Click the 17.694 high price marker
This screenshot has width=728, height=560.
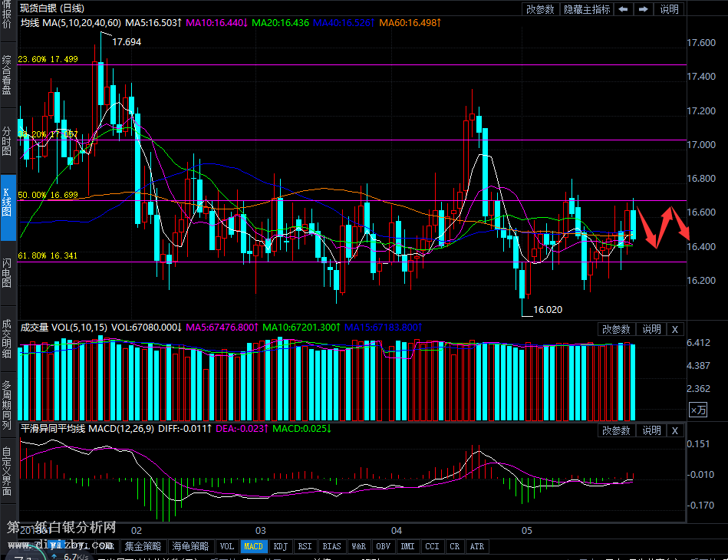(127, 41)
